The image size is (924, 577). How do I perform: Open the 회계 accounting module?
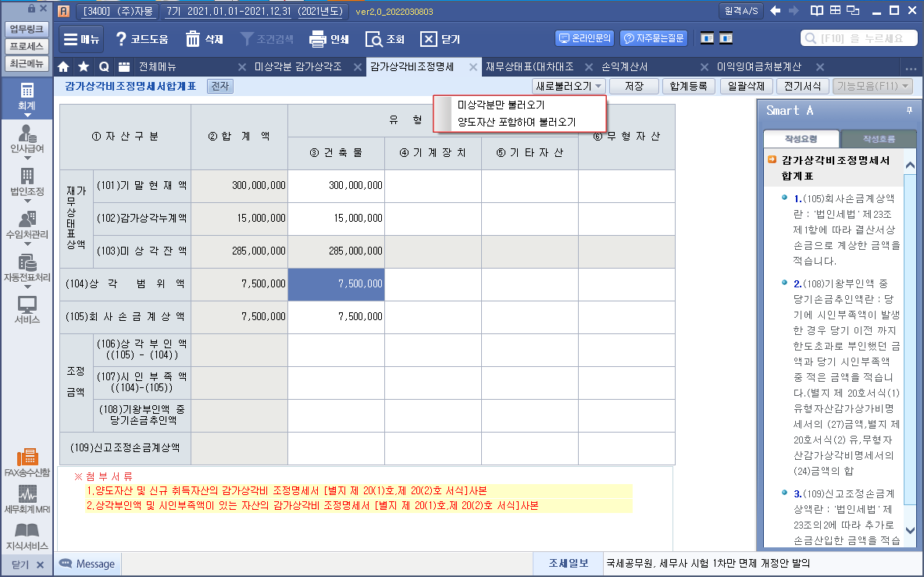27,98
